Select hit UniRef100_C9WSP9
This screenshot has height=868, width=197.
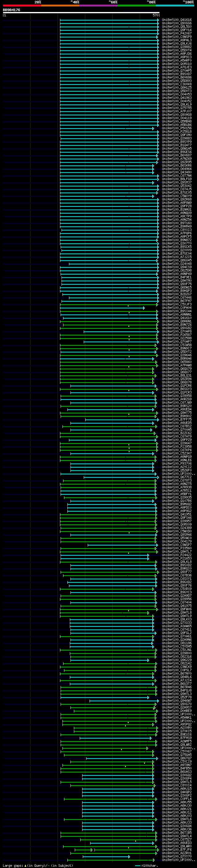177,37
